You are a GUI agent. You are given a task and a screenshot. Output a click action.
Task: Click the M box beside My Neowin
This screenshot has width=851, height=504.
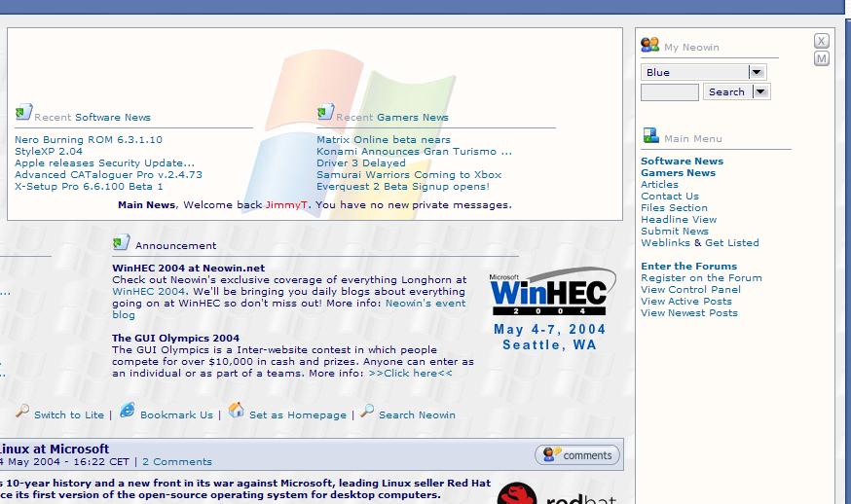pos(821,58)
